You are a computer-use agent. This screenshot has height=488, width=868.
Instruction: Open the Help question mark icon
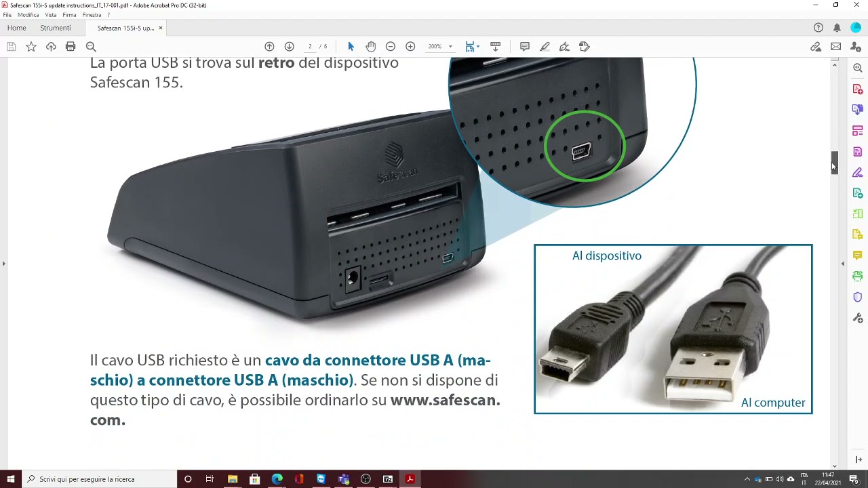(x=818, y=28)
